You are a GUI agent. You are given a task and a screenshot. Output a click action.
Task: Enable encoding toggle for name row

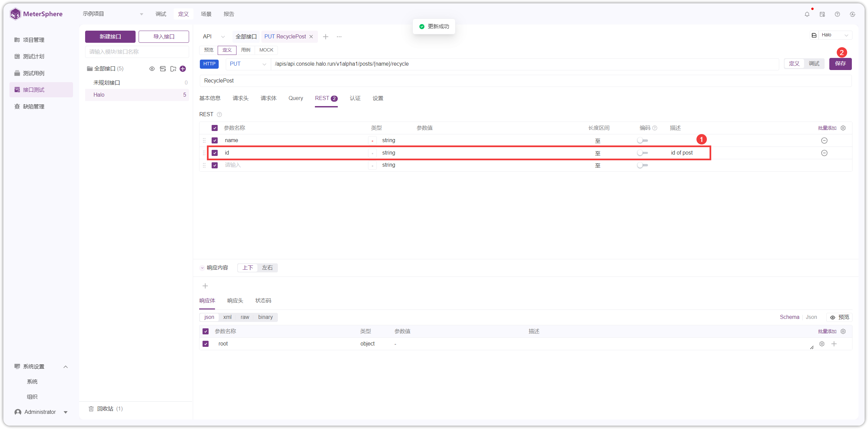642,140
